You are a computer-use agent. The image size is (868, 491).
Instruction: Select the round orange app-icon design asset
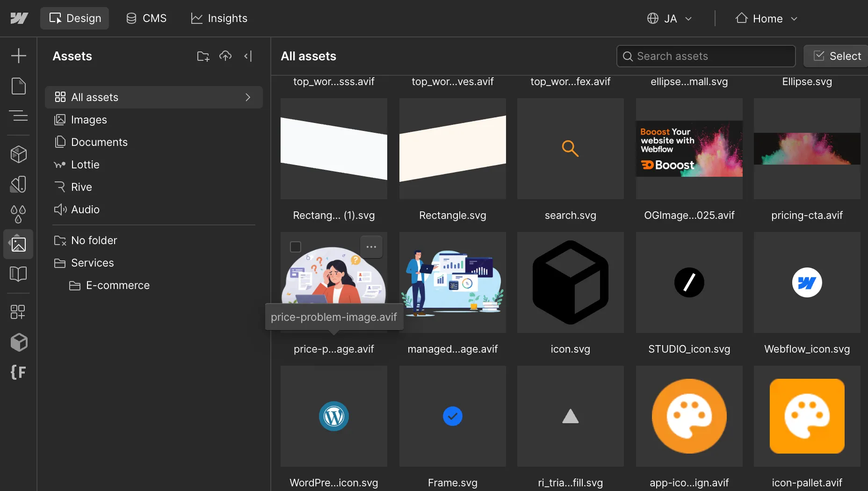(x=689, y=416)
